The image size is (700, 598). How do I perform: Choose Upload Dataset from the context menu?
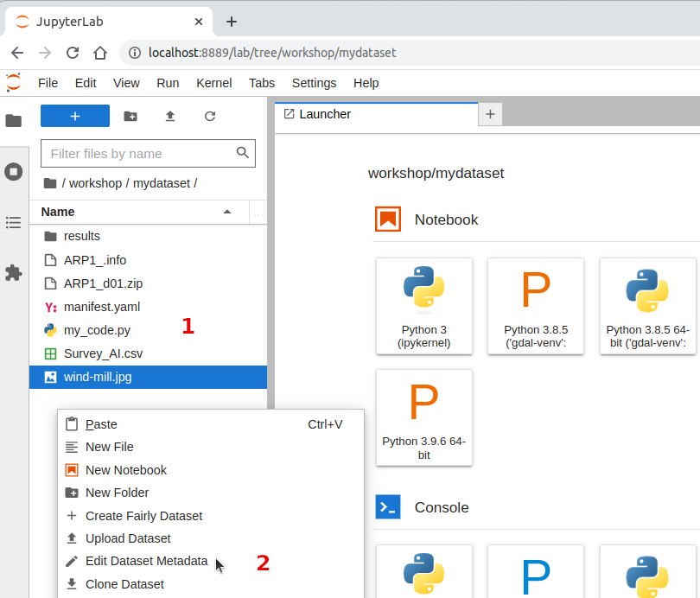211,538
